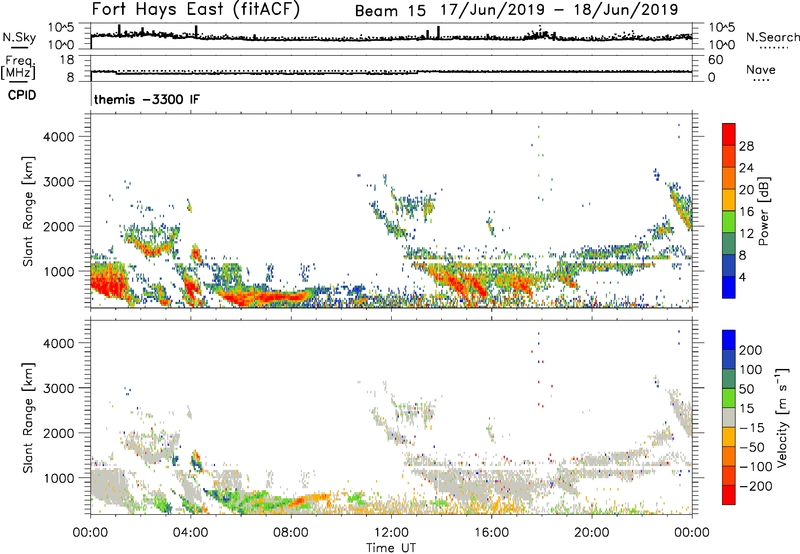Click the 'CPID' label
The image size is (800, 554).
coord(22,95)
